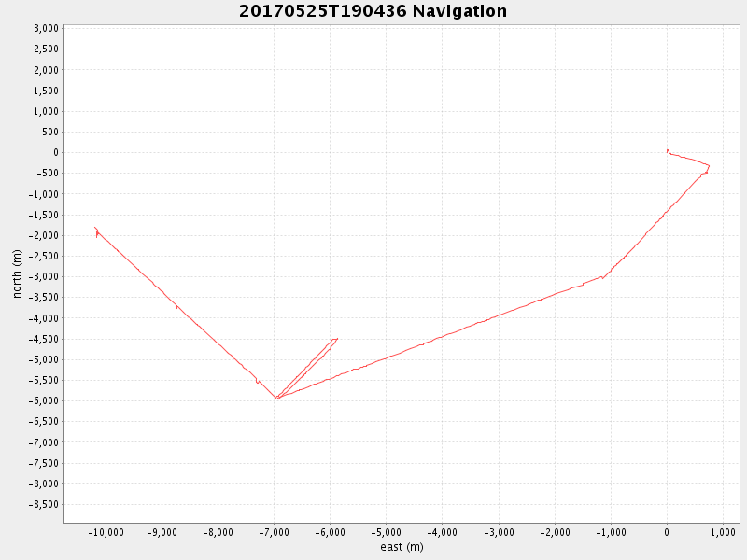Click the 1,000 tick on east axis
747x560 pixels.
pyautogui.click(x=723, y=532)
